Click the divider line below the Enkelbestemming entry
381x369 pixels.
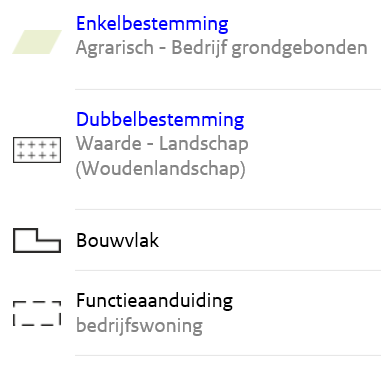pos(228,89)
